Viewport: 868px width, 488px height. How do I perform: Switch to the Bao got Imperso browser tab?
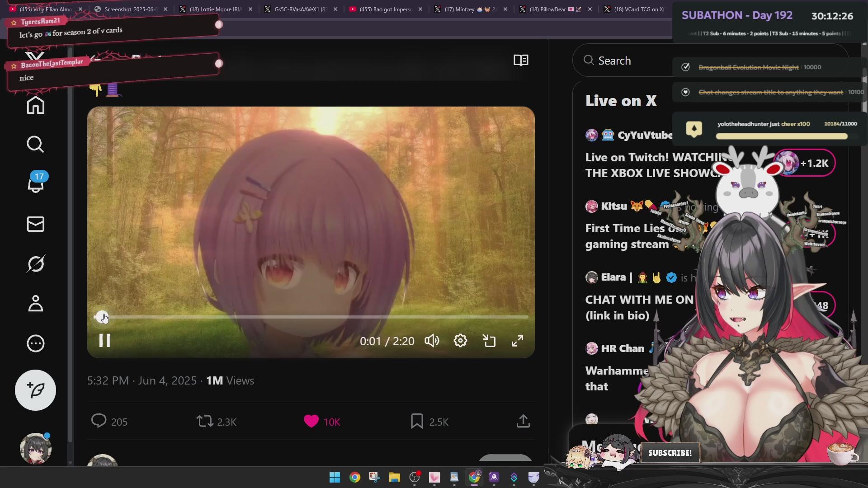(386, 9)
